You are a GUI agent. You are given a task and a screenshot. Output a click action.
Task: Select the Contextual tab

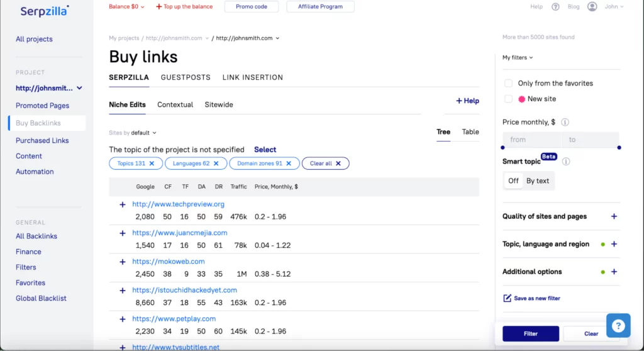175,105
